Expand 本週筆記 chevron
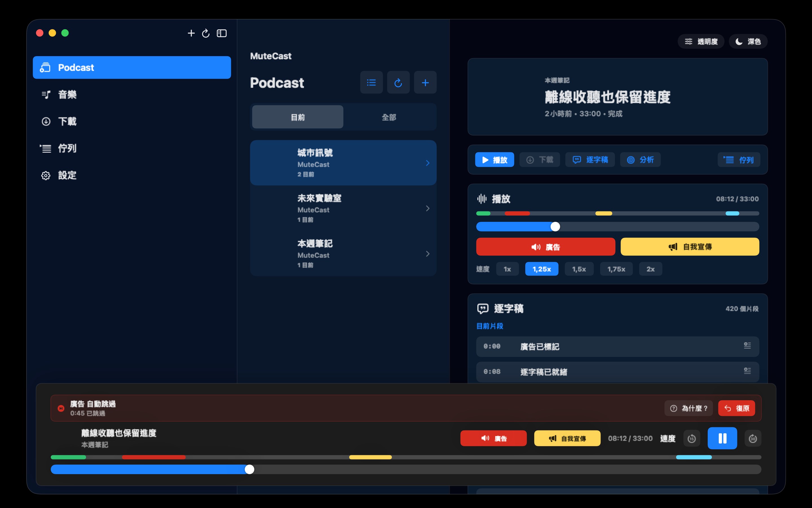Viewport: 812px width, 508px height. [x=427, y=254]
